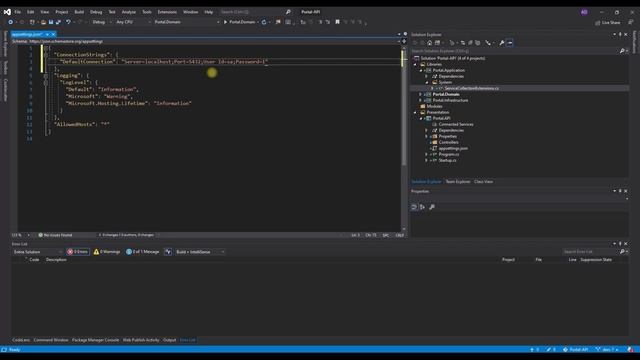Click the Solution Explorer Home icon

(429, 43)
